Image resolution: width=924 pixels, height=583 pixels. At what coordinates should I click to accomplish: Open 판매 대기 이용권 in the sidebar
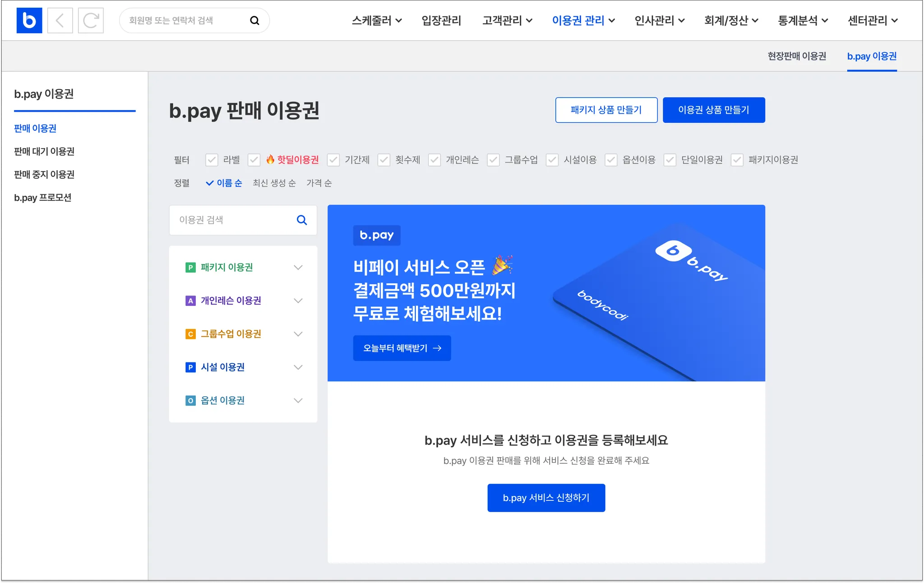(44, 152)
